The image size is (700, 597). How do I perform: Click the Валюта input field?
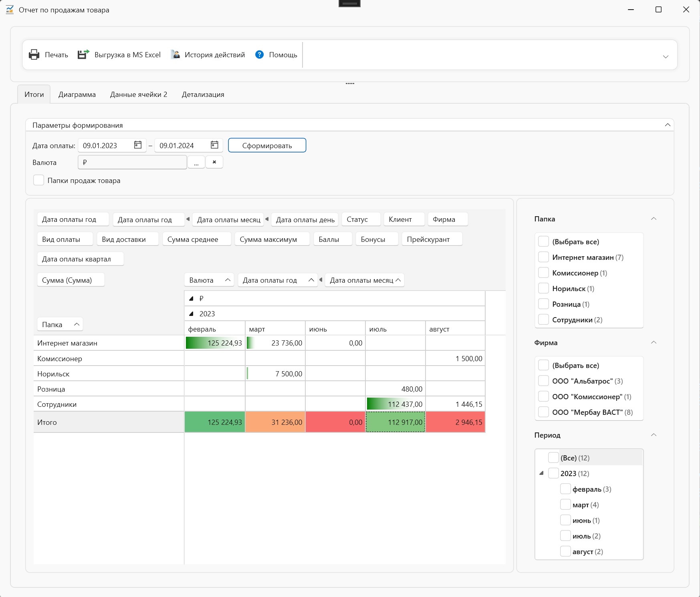click(x=132, y=162)
